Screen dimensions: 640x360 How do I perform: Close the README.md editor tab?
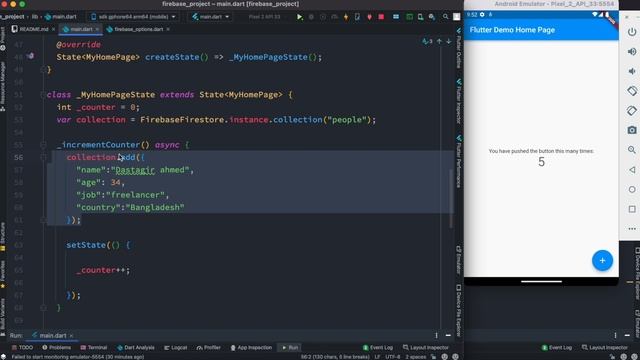coord(53,29)
